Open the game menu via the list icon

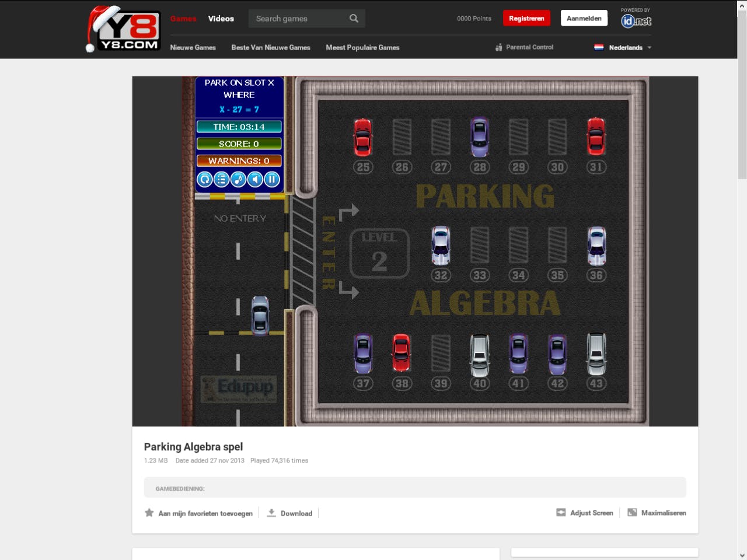click(221, 179)
